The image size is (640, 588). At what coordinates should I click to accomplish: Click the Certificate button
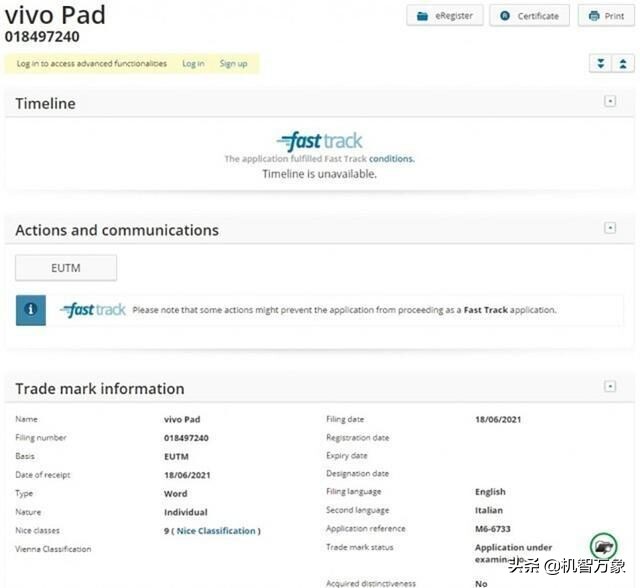point(529,16)
